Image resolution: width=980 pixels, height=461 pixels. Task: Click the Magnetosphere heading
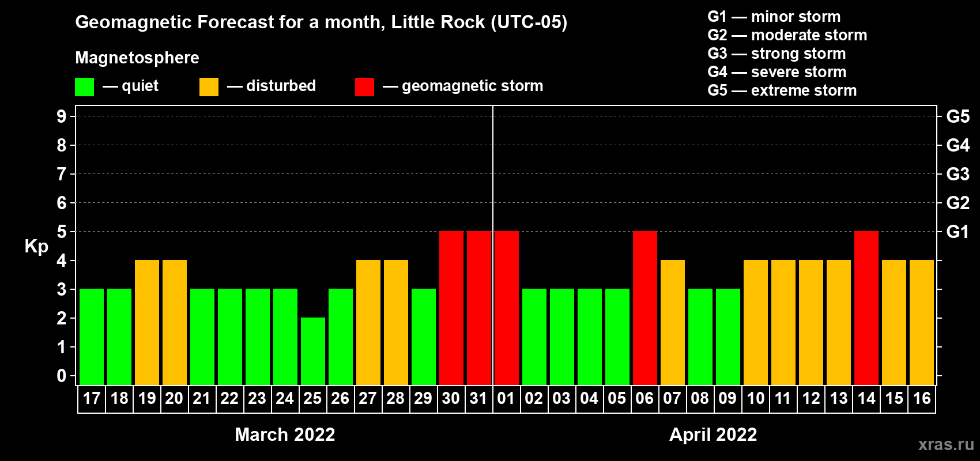pos(137,58)
